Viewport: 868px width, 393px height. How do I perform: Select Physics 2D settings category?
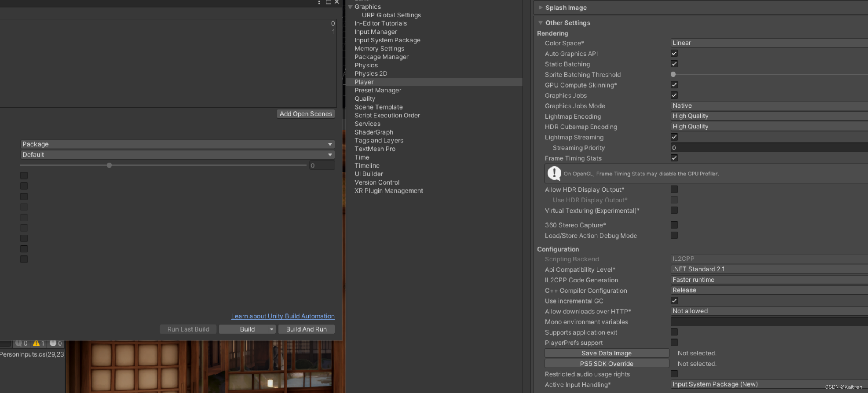pyautogui.click(x=371, y=74)
